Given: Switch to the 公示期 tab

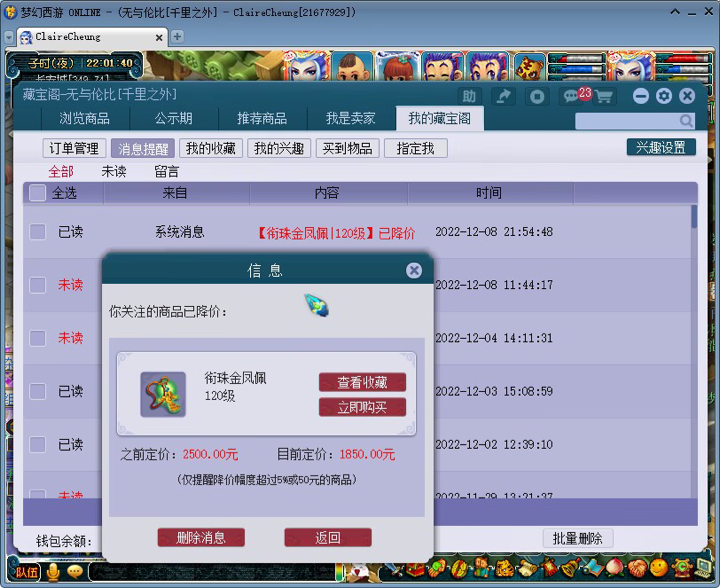Looking at the screenshot, I should click(x=174, y=118).
